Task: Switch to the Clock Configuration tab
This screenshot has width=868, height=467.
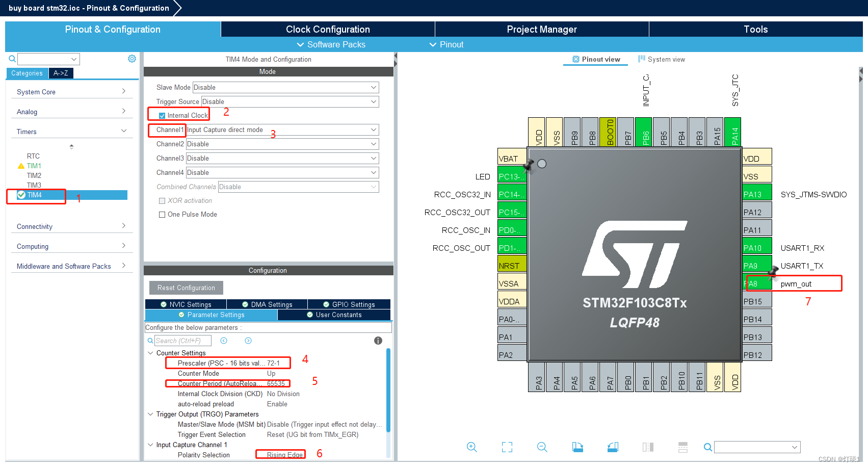Action: 327,29
